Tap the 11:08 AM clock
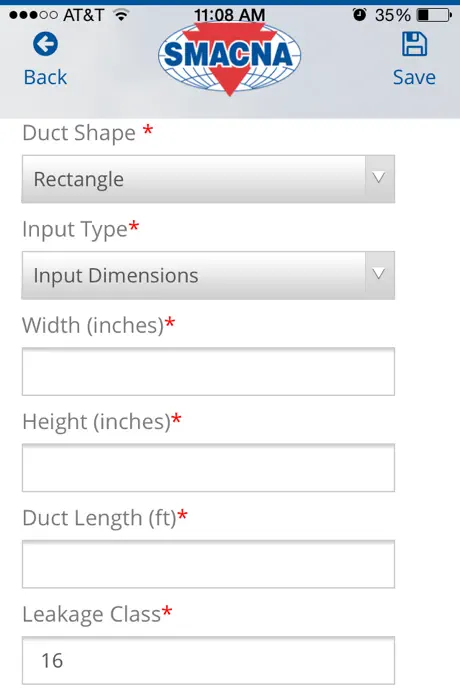460x690 pixels. [229, 15]
